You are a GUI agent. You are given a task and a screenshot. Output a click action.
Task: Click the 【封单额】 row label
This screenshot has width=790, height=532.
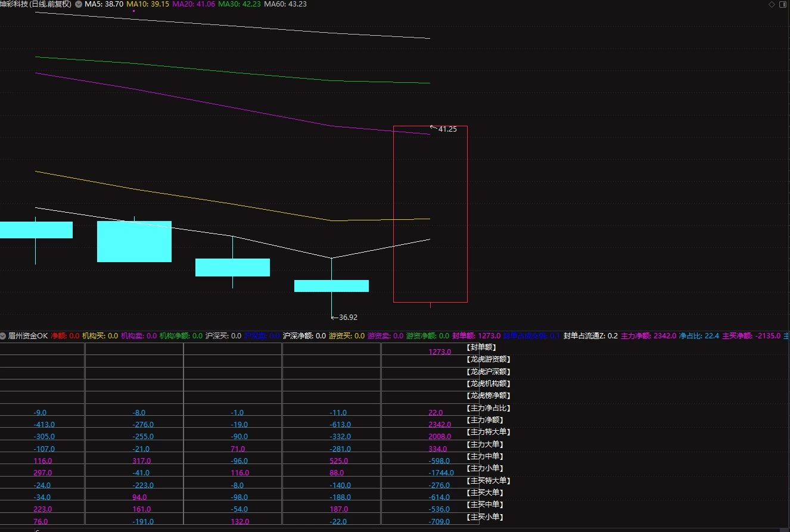(481, 347)
